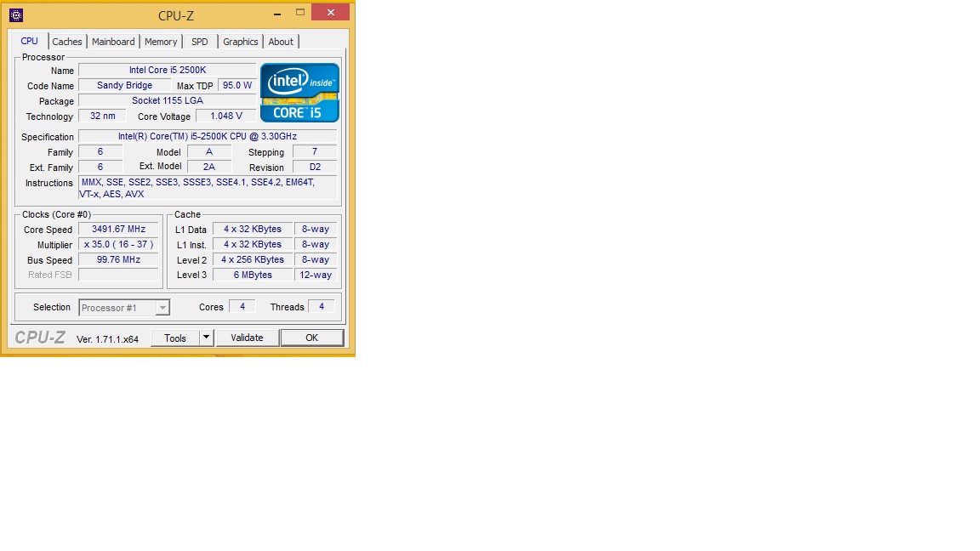
Task: Click the Level 3 associativity '12-way'
Action: coord(316,275)
